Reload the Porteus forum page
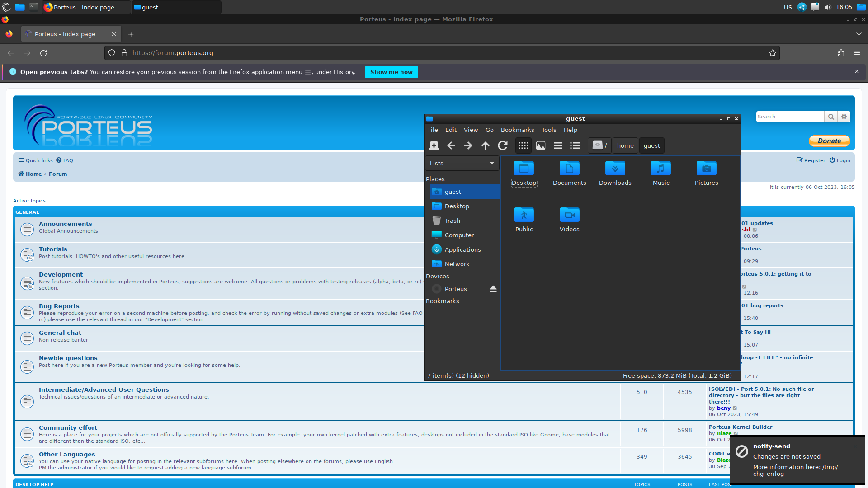This screenshot has height=488, width=868. tap(43, 53)
